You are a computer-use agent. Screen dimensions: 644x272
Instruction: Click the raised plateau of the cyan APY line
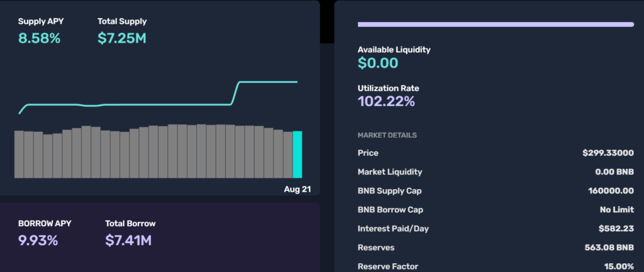[267, 82]
